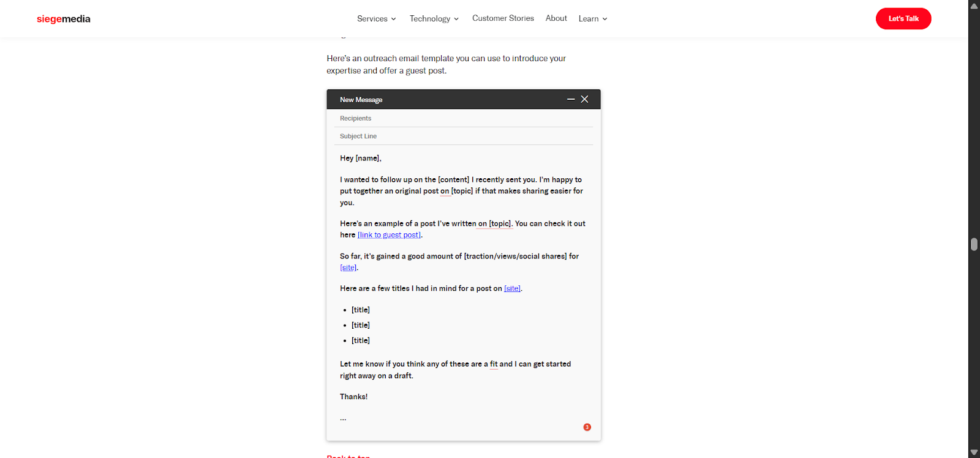Minimize the New Message email window

pyautogui.click(x=571, y=99)
